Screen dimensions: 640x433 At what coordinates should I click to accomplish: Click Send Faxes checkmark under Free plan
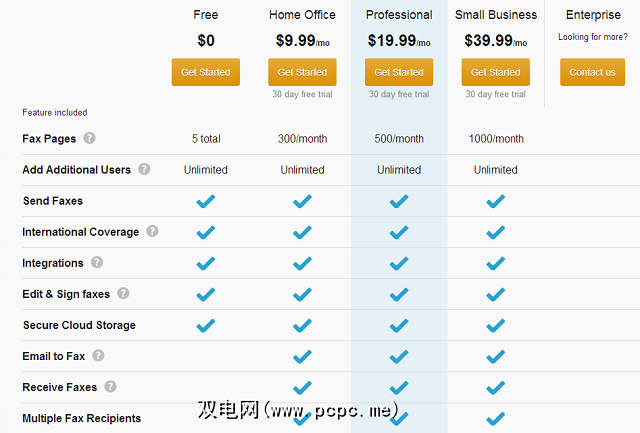coord(206,201)
